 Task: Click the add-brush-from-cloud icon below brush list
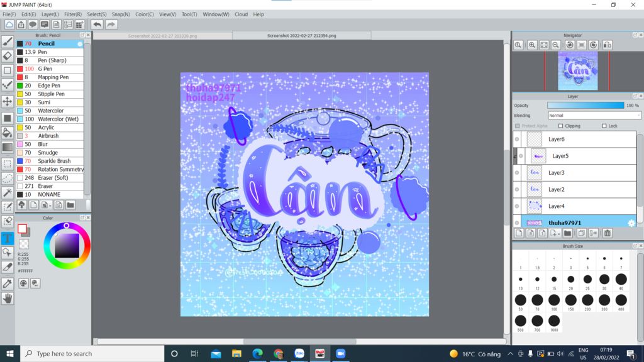coord(22,205)
